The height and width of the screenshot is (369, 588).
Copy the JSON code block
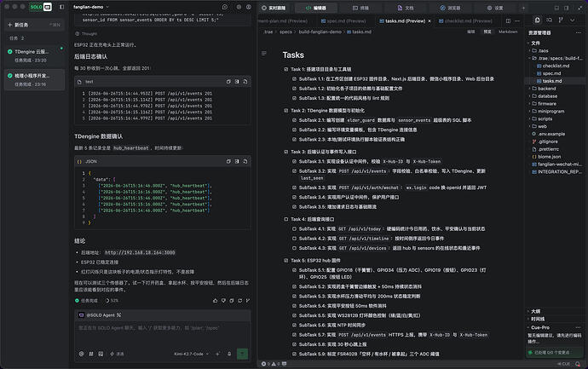coord(228,161)
